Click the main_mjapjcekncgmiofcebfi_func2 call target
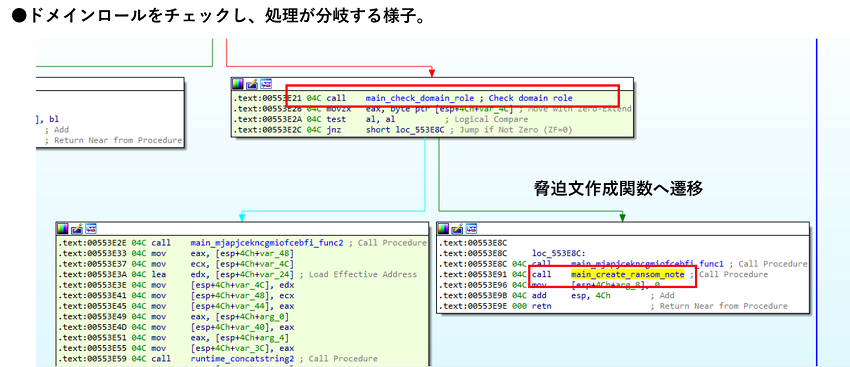 [267, 243]
